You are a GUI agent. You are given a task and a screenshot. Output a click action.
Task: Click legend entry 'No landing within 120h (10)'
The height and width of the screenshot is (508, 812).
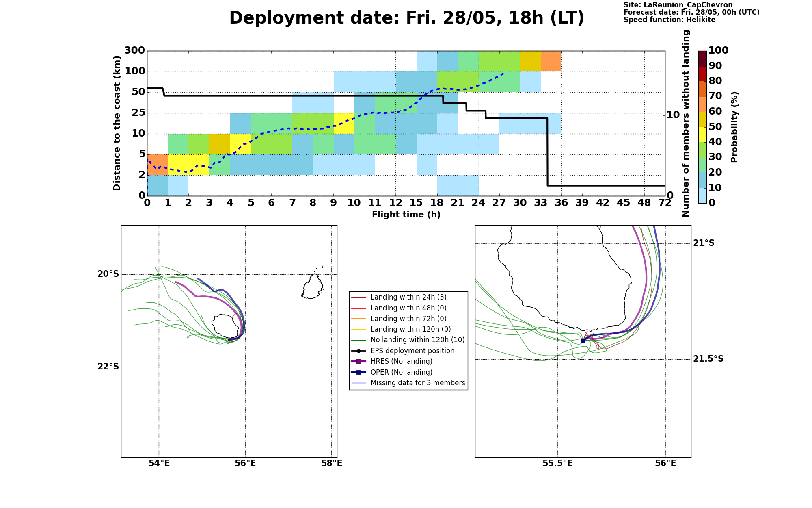tap(408, 340)
